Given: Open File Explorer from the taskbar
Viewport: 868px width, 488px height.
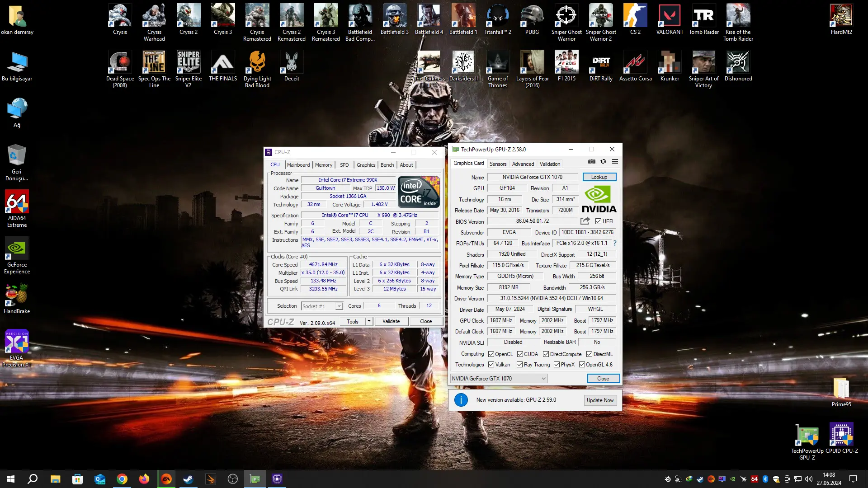Looking at the screenshot, I should (x=55, y=479).
